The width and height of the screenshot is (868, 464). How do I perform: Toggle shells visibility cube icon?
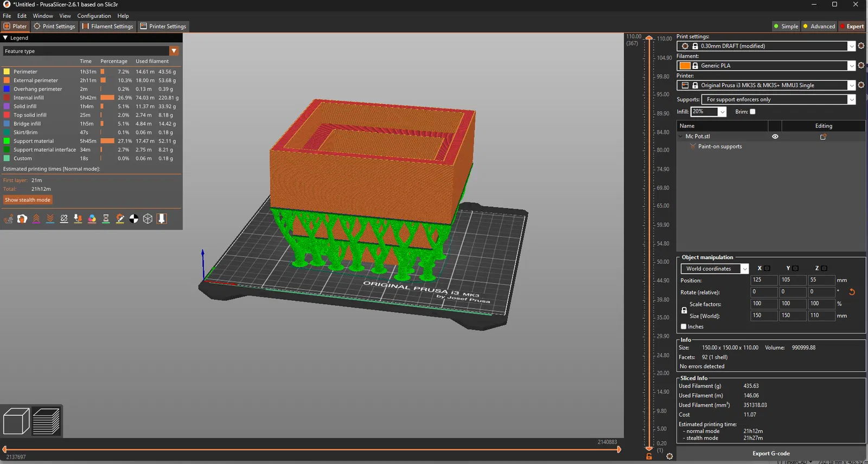point(148,218)
